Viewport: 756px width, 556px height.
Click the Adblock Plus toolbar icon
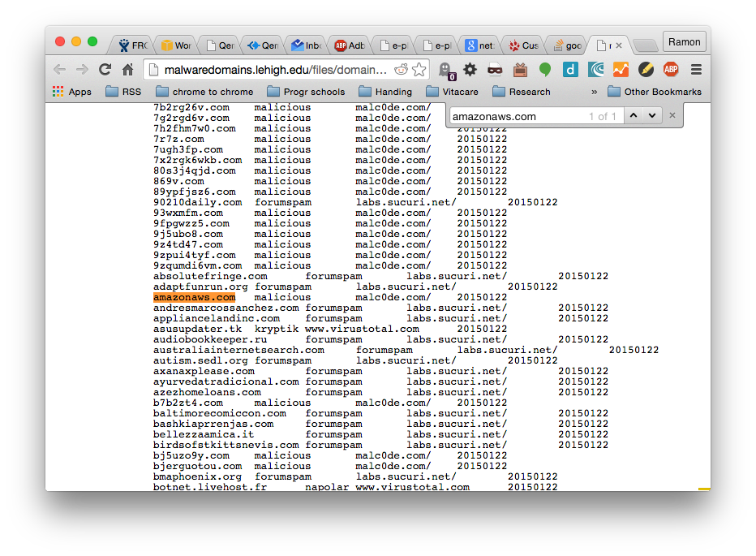click(671, 70)
